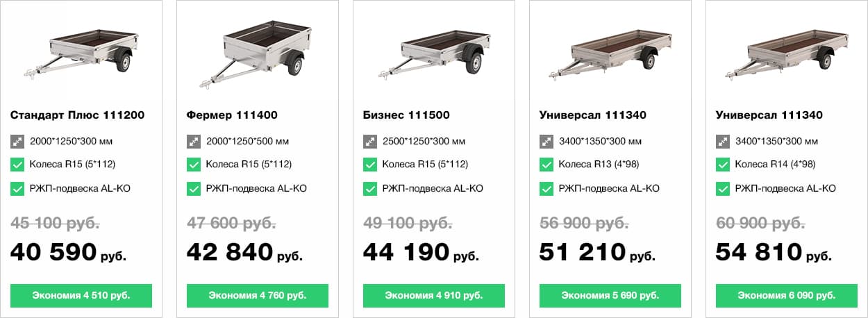Image resolution: width=868 pixels, height=318 pixels.
Task: Click Колеса R15 check on Стандарт Плюс card
Action: coord(17,165)
